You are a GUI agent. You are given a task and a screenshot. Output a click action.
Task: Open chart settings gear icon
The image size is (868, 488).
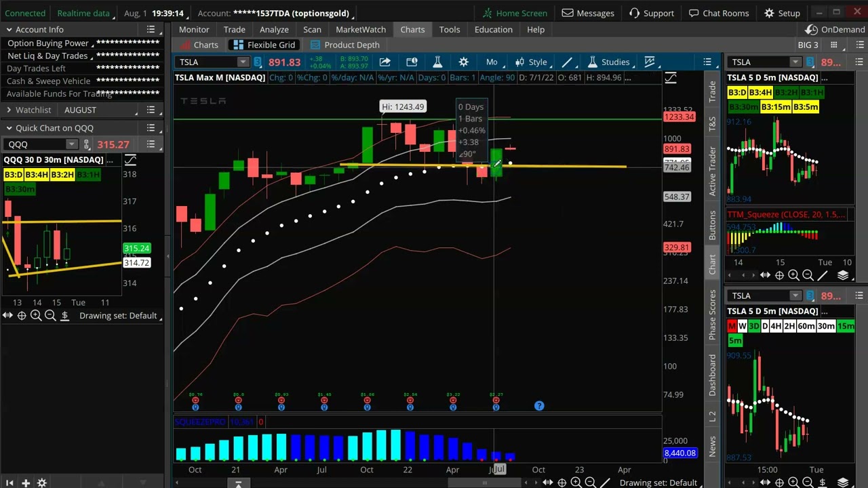463,62
